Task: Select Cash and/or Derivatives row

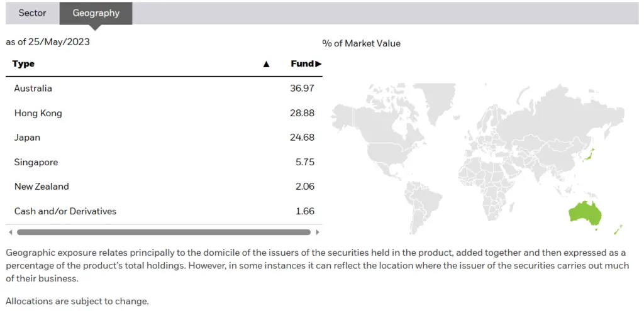Action: click(164, 211)
